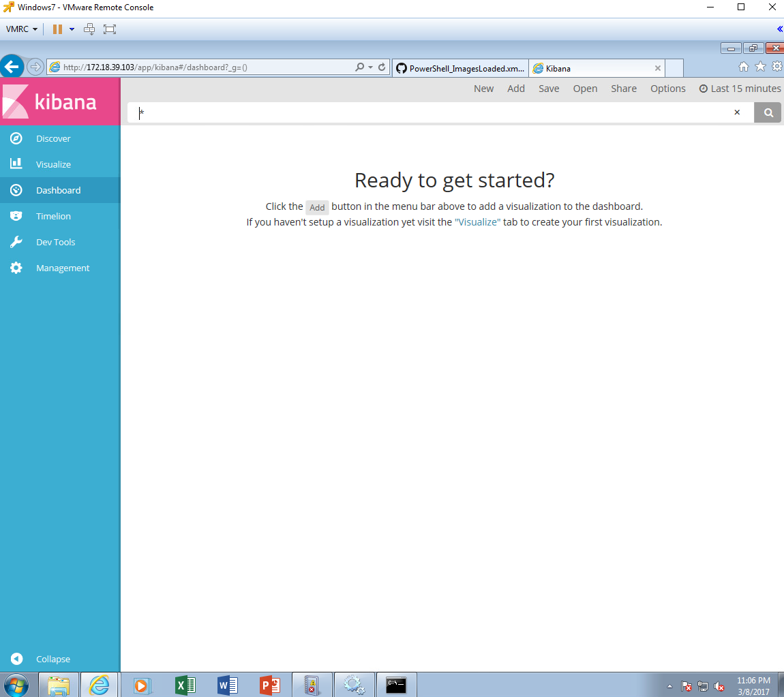Click the network status tray icon
The width and height of the screenshot is (784, 697).
coord(703,687)
